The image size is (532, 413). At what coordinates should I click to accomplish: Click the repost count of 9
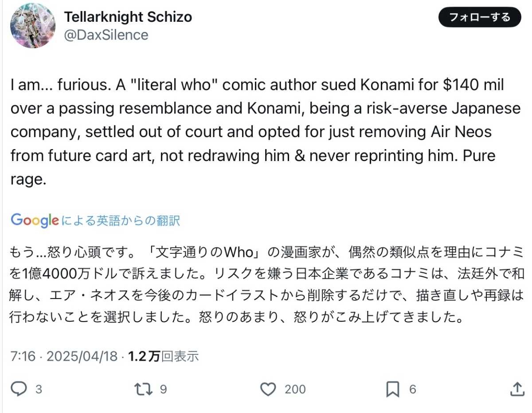click(x=163, y=389)
